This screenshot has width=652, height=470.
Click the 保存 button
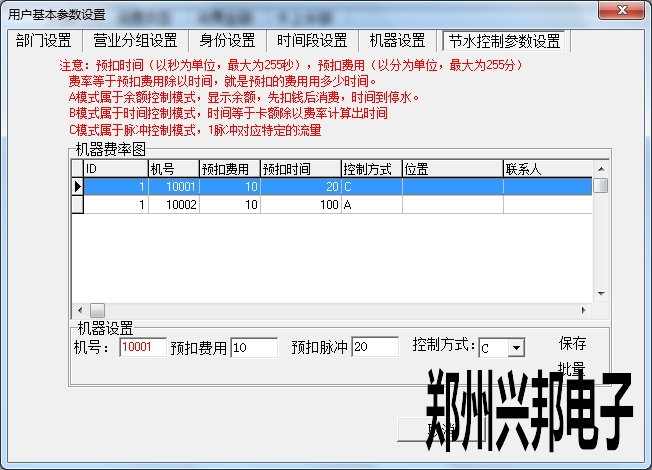573,343
